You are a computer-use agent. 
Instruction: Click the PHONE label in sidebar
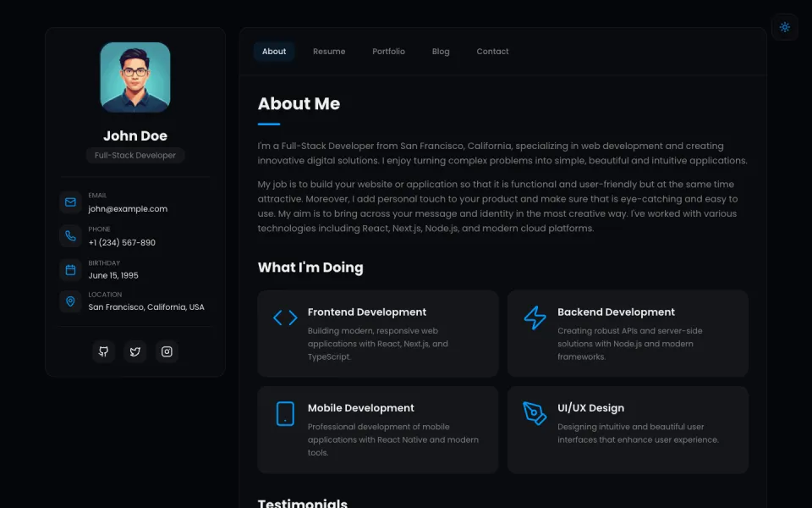pyautogui.click(x=100, y=229)
